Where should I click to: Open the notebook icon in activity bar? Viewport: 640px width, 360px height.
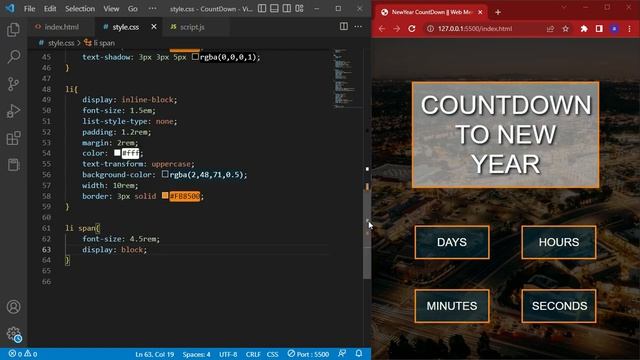click(13, 165)
